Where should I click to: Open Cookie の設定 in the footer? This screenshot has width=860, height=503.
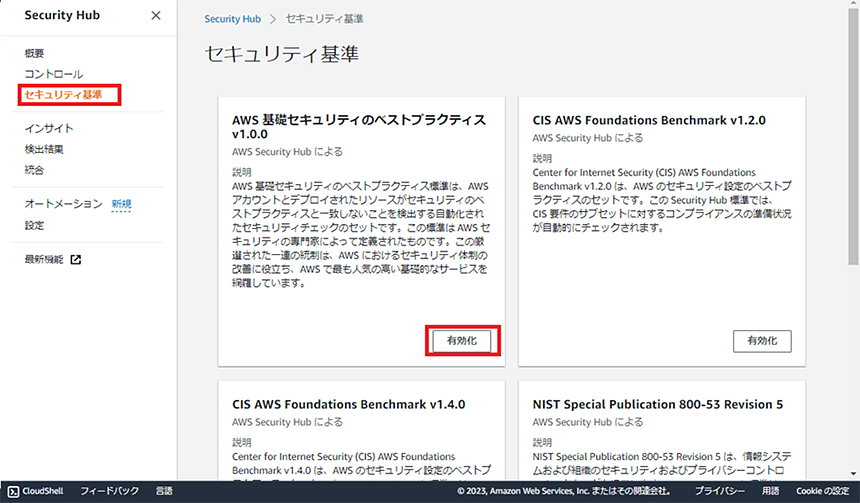823,491
